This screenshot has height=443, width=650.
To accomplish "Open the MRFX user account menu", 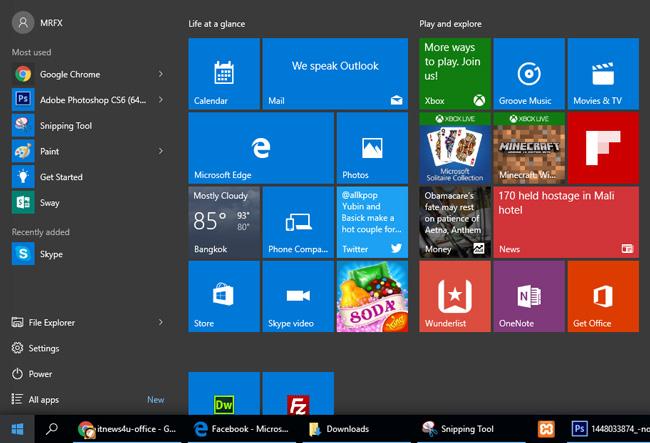I will 38,23.
